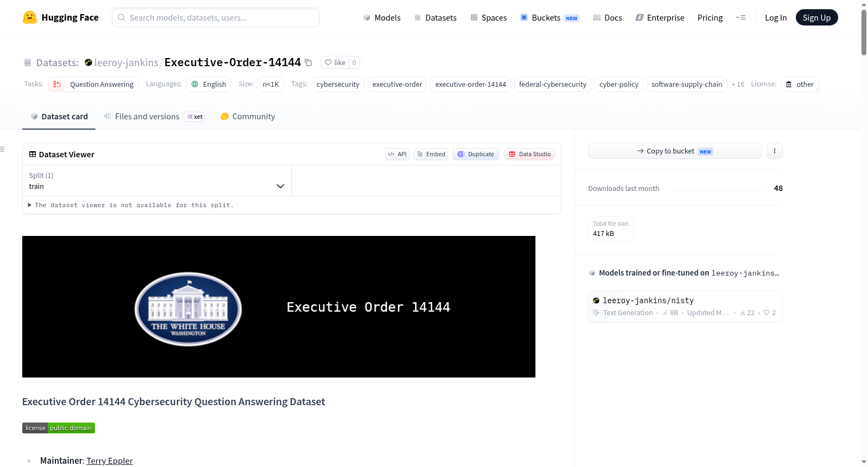Click the search models input field
The height and width of the screenshot is (467, 868).
(x=216, y=17)
